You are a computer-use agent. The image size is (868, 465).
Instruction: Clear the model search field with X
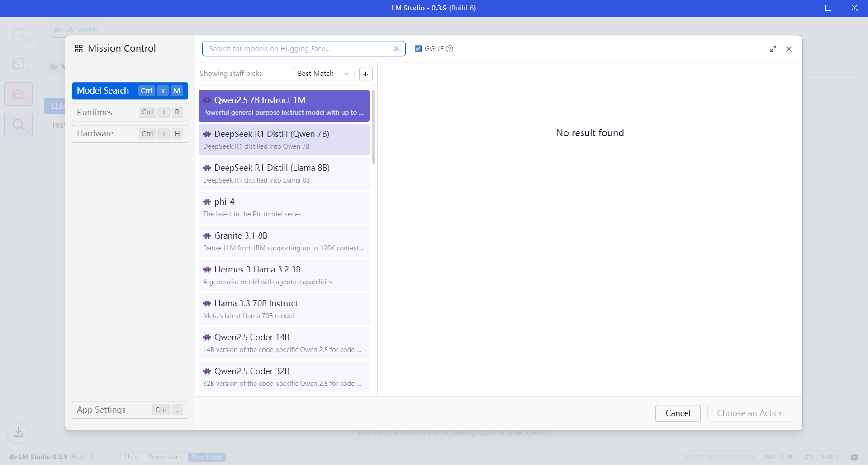pyautogui.click(x=396, y=49)
